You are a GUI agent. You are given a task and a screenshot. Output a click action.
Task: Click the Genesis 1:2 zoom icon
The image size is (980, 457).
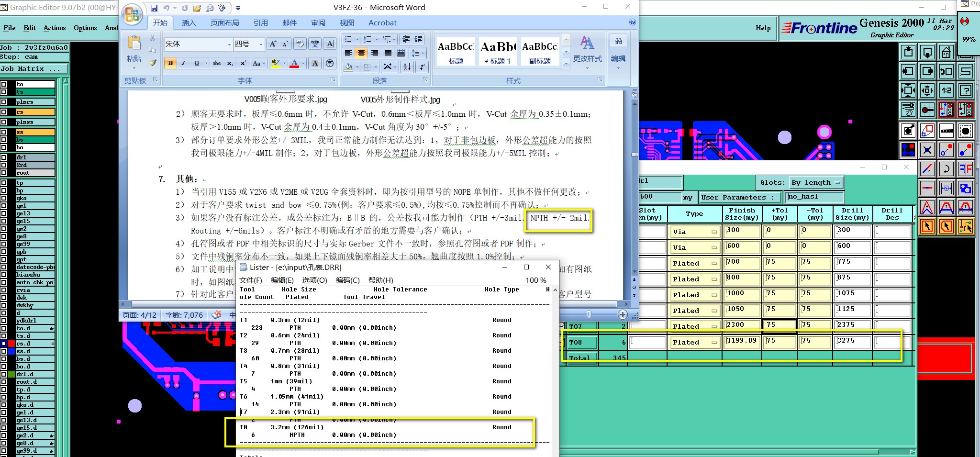pos(946,90)
